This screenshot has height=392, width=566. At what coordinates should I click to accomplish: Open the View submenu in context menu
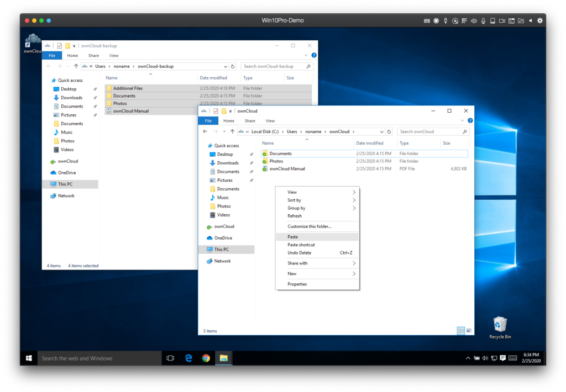(317, 192)
